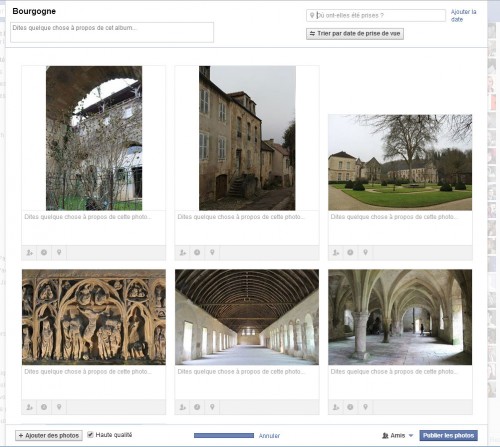This screenshot has height=447, width=500.
Task: Click the Annuler link
Action: click(269, 436)
